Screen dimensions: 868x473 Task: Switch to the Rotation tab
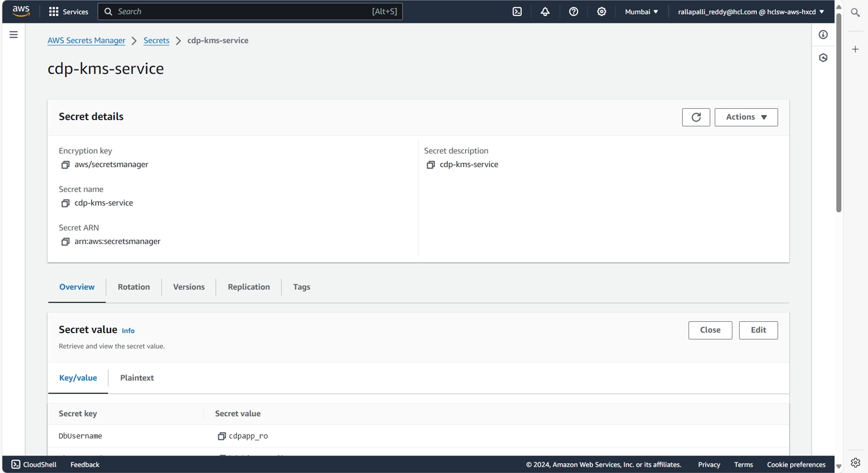point(133,287)
